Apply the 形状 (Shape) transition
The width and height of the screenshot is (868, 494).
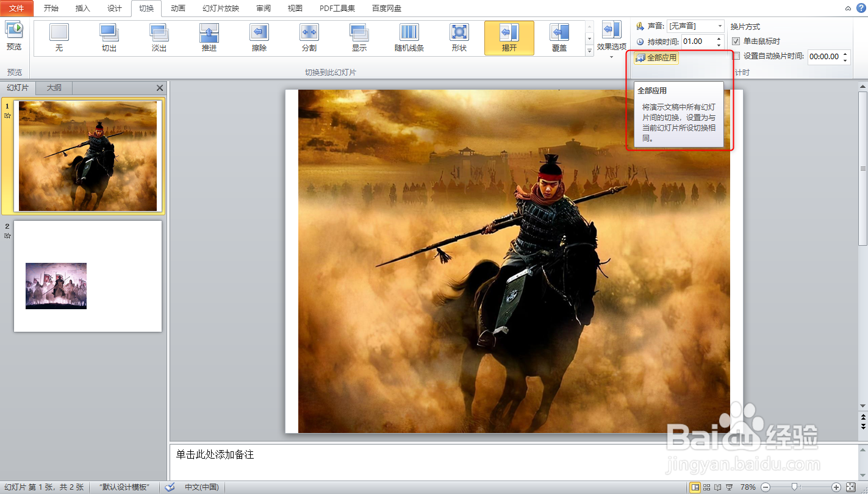459,38
